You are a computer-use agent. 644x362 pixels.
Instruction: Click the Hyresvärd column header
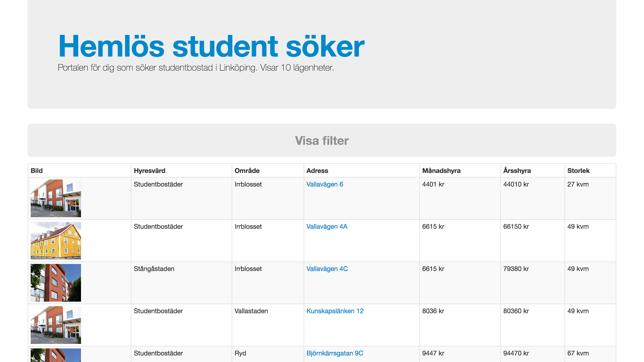click(149, 171)
